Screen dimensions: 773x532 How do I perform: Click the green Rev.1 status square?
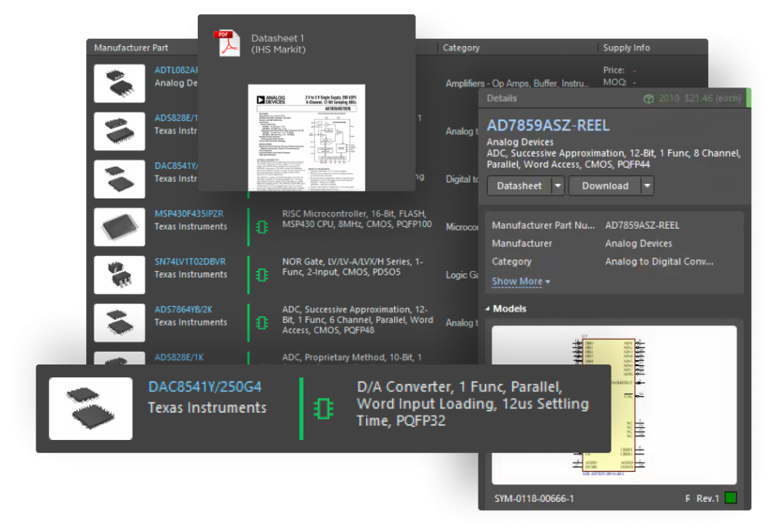pos(730,498)
